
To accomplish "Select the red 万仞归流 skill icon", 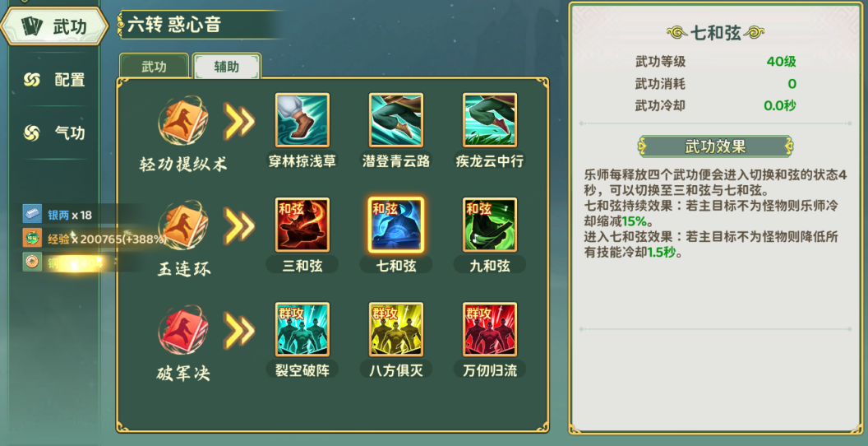I will point(490,329).
